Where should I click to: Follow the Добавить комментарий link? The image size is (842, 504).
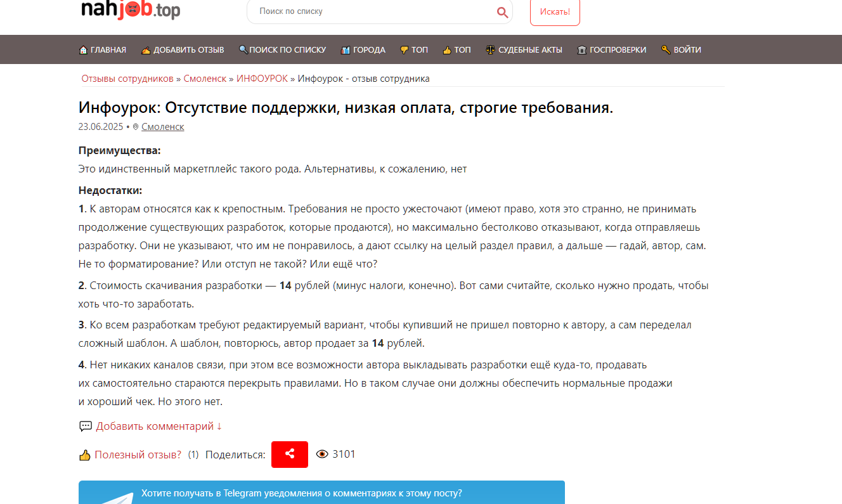[159, 426]
